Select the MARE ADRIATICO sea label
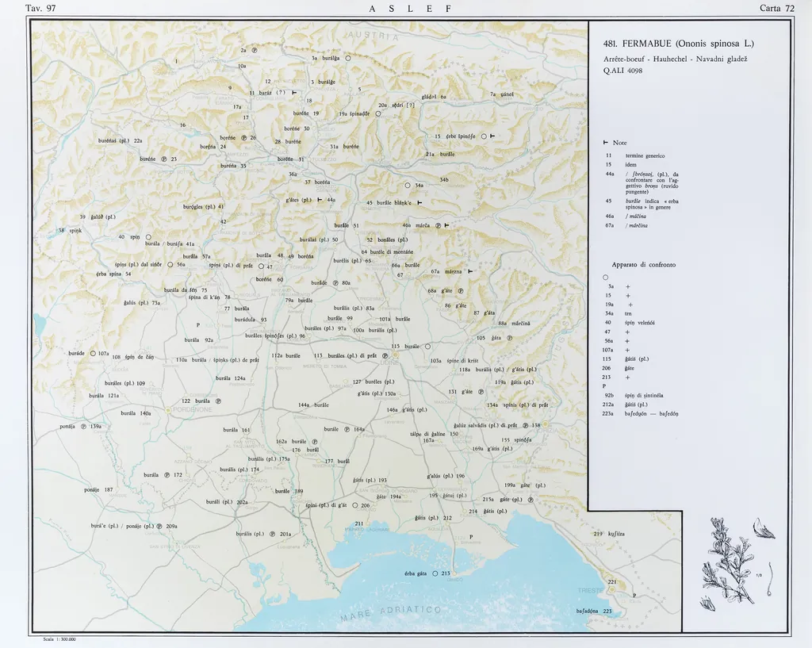Image resolution: width=812 pixels, height=648 pixels. tap(390, 614)
